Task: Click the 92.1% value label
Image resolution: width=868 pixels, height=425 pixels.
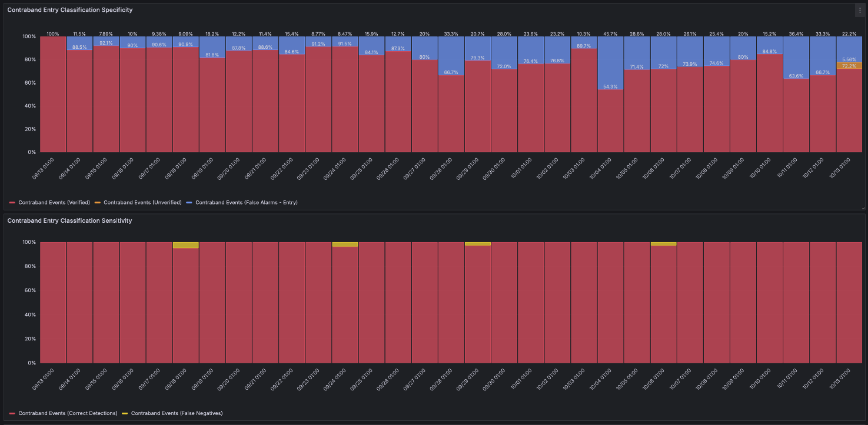Action: (106, 43)
